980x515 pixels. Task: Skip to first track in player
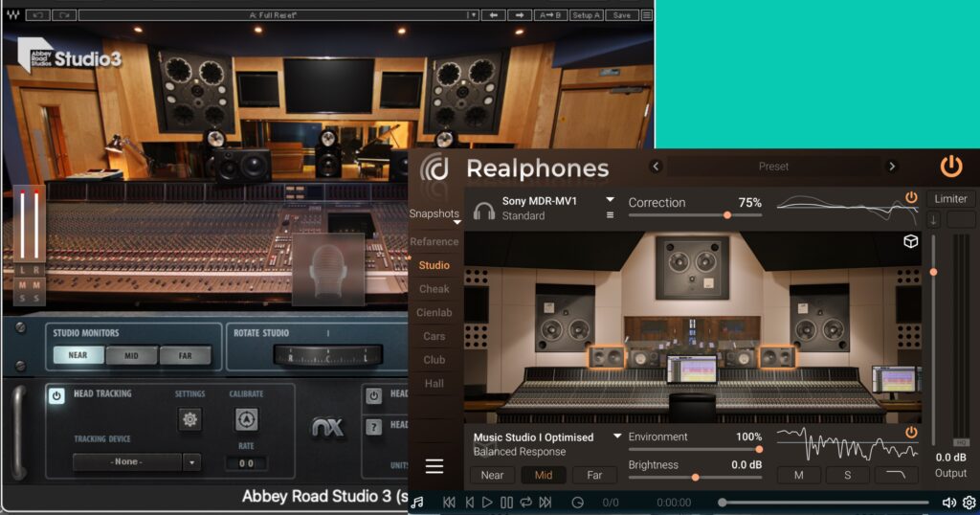point(449,503)
